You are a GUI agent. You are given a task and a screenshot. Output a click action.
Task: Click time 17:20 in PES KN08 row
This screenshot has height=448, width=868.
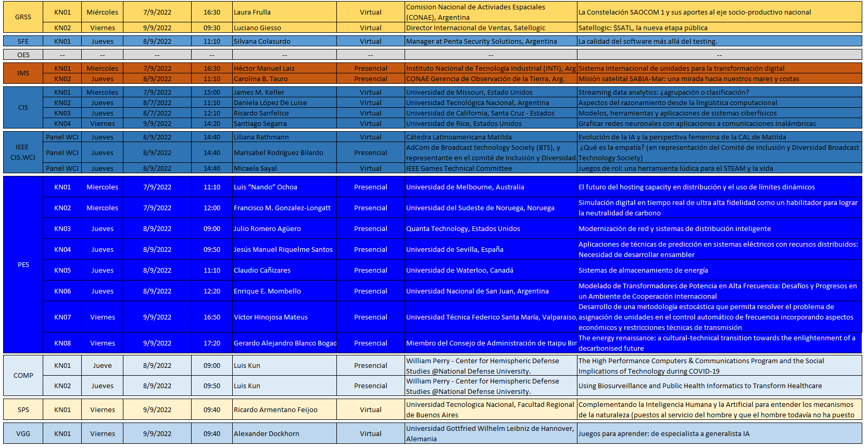[212, 343]
